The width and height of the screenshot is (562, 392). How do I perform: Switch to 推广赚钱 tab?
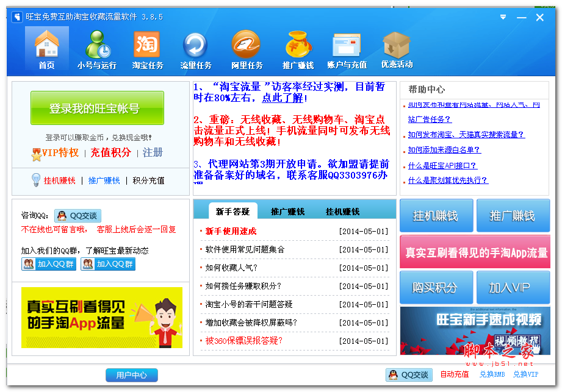point(287,211)
